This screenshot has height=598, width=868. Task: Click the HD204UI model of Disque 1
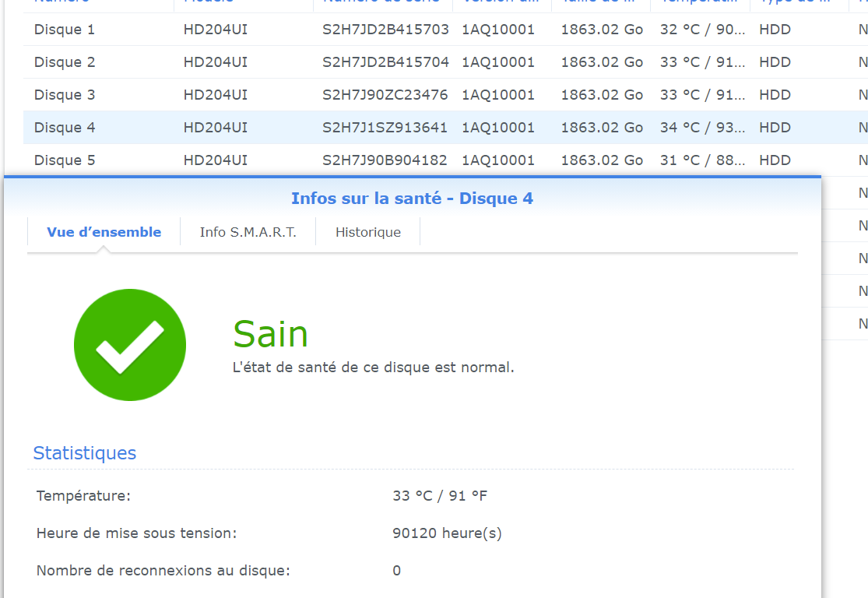click(216, 30)
